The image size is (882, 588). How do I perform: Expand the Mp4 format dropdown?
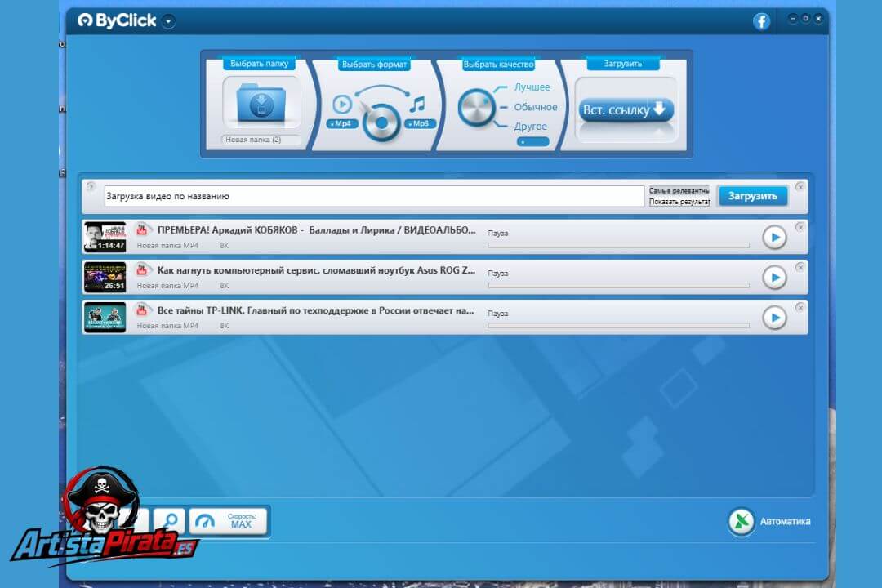[342, 124]
